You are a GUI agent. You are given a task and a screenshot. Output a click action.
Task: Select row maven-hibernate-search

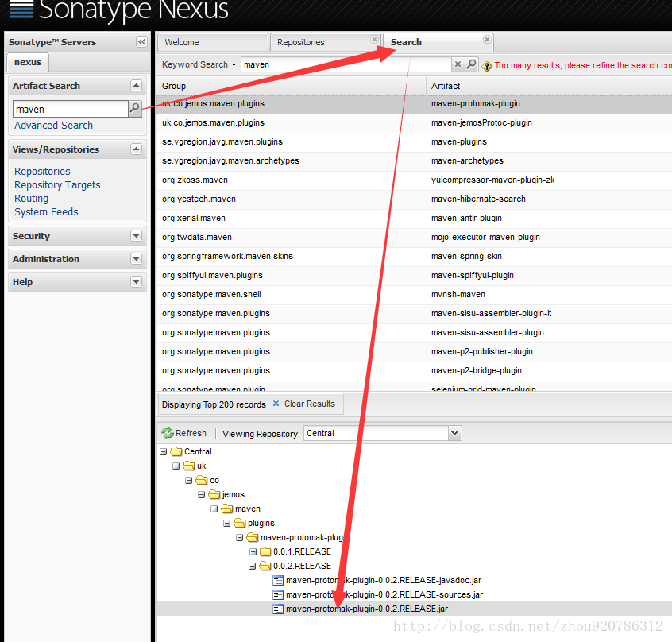(414, 199)
